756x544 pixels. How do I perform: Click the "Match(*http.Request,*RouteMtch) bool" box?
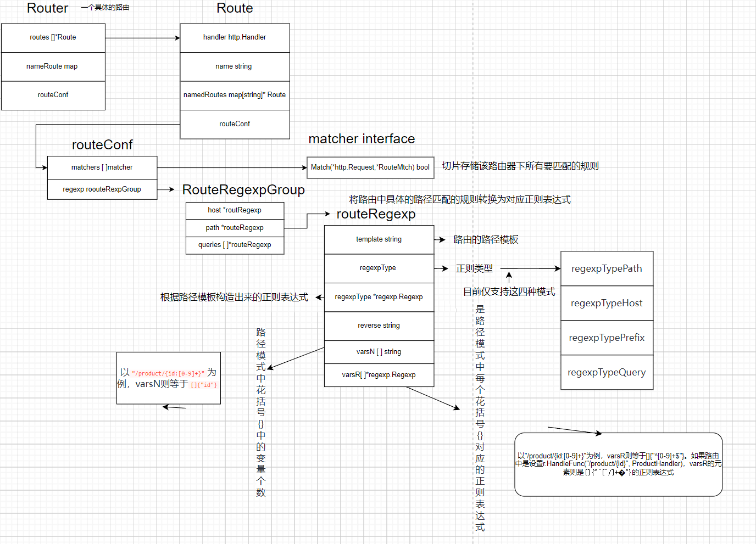coord(370,167)
